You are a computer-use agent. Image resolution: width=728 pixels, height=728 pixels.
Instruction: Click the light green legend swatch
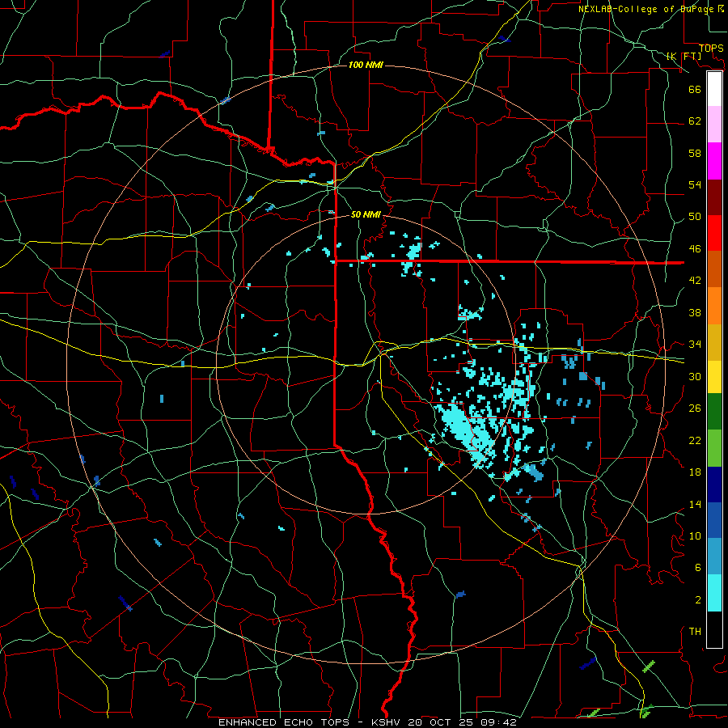(x=714, y=448)
